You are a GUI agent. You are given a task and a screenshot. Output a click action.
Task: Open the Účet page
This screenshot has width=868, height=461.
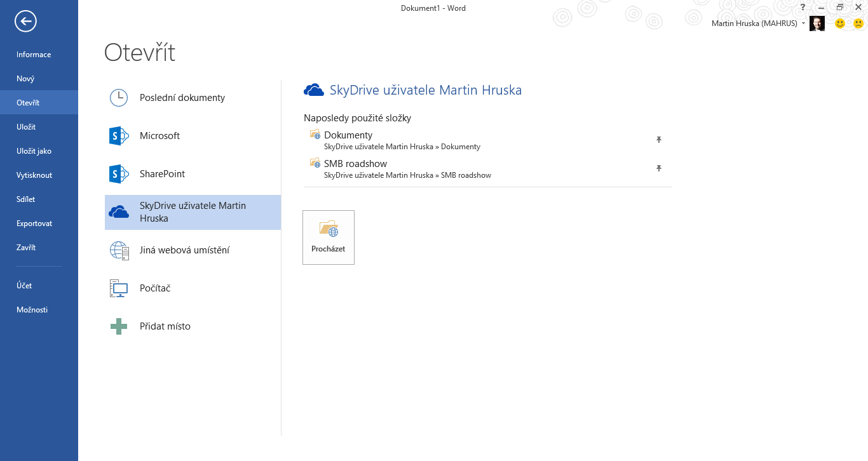tap(24, 286)
